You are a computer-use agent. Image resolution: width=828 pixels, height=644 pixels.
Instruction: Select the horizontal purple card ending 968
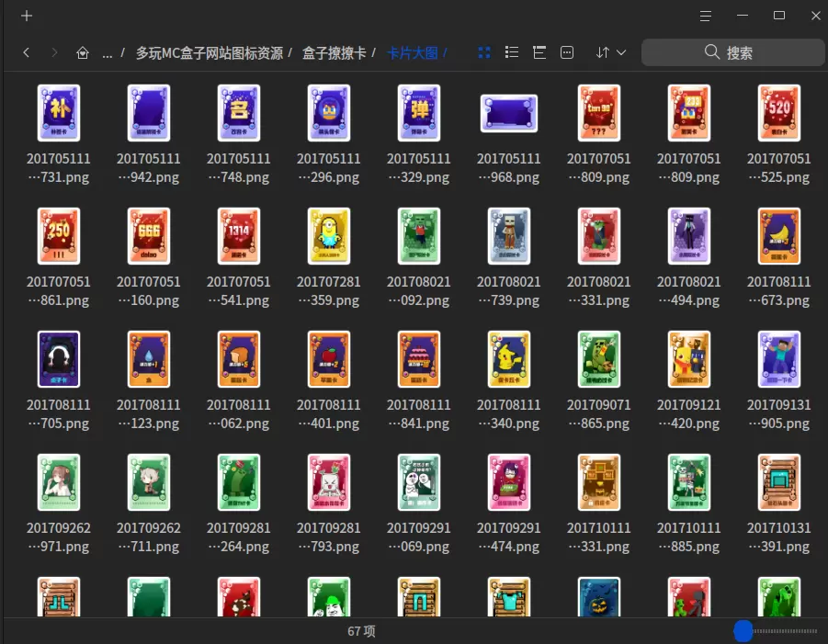pyautogui.click(x=508, y=113)
